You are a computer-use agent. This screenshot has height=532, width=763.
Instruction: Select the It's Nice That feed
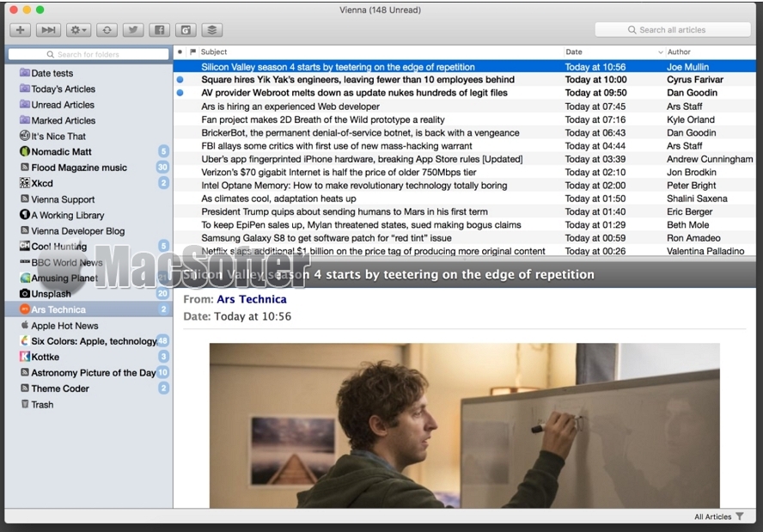(89, 137)
